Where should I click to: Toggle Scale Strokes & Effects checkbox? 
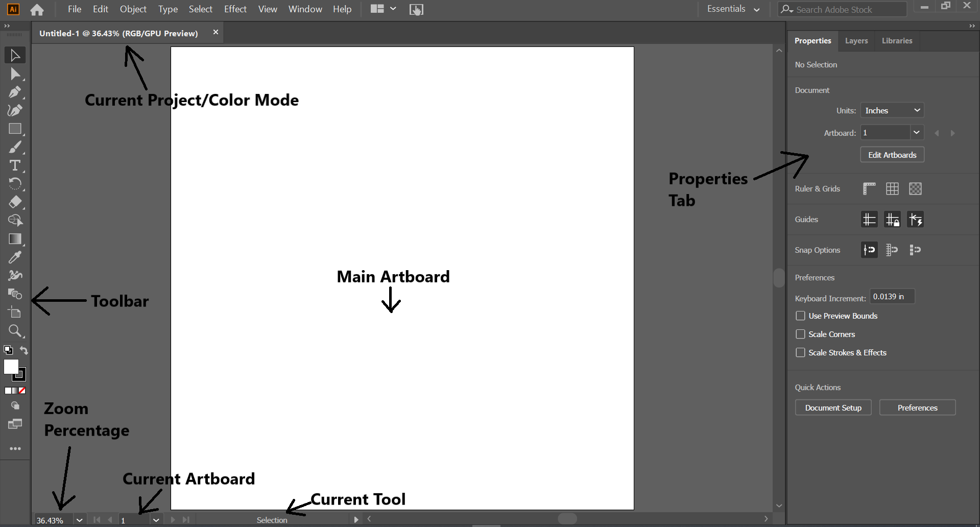[800, 353]
